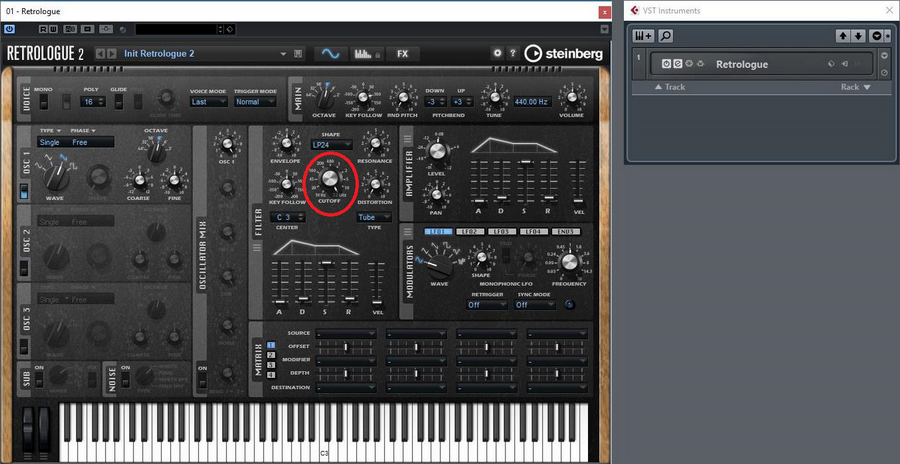Screen dimensions: 900x464
Task: Open the filter Shape dropdown showing LP24
Action: click(332, 143)
